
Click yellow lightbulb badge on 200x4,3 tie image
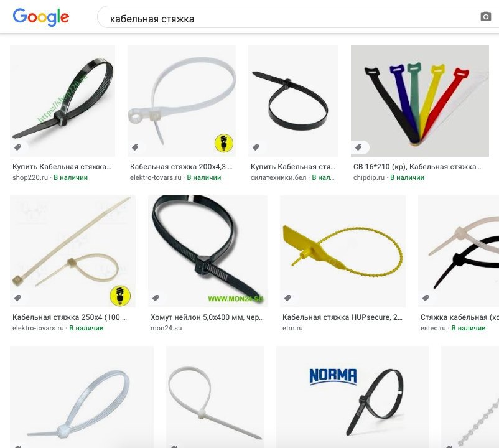[224, 143]
